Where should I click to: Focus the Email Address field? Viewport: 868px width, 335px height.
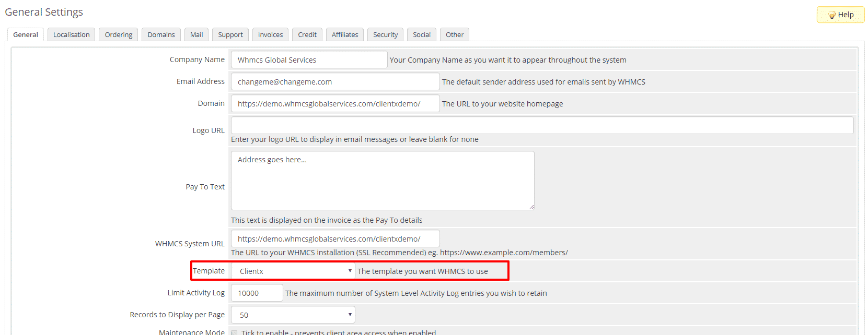(335, 82)
